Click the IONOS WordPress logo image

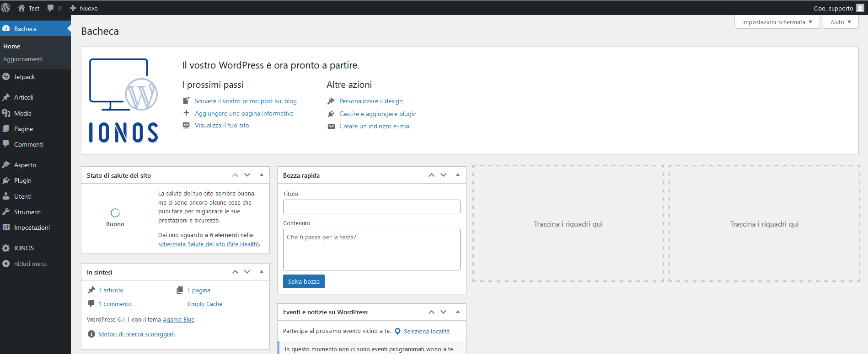click(123, 100)
